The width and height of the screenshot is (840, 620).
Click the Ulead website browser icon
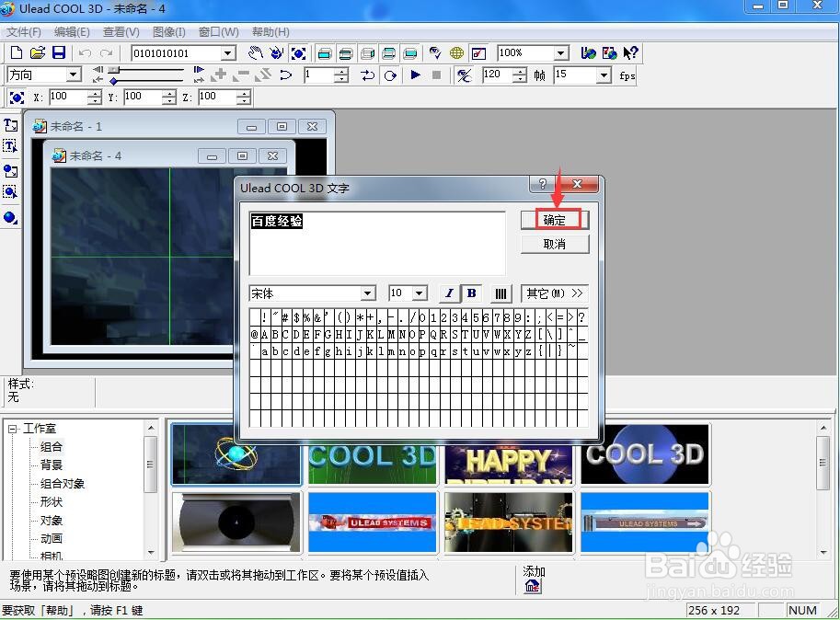click(x=588, y=52)
